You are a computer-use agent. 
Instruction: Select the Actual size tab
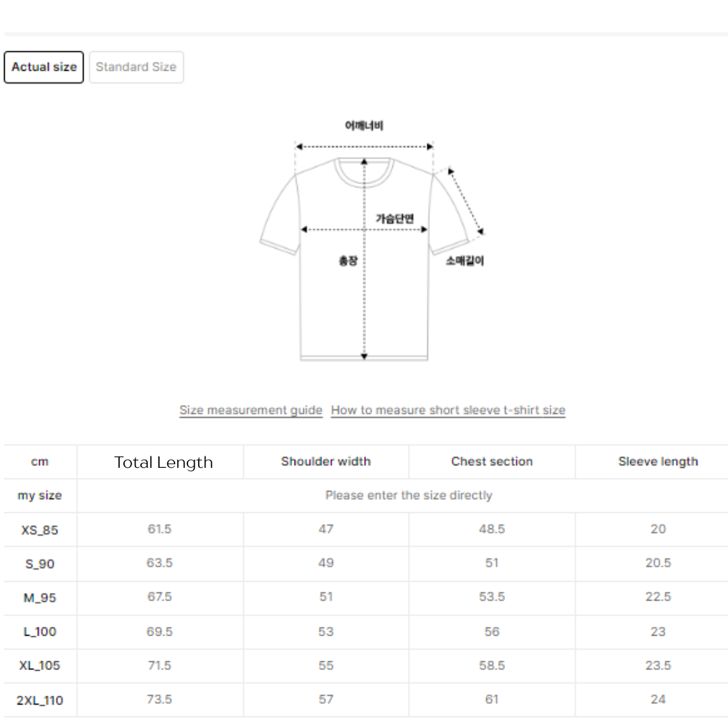pyautogui.click(x=44, y=67)
